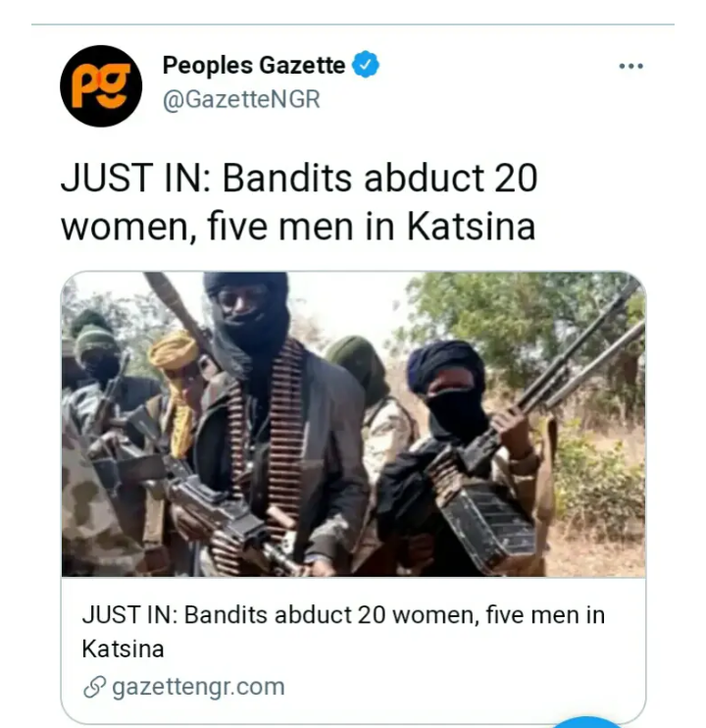
Task: Open the three-dot more options menu
Action: click(x=630, y=67)
